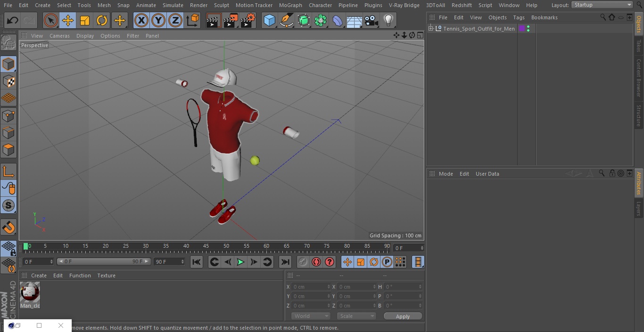Image resolution: width=644 pixels, height=332 pixels.
Task: Go to end of timeline
Action: [285, 262]
